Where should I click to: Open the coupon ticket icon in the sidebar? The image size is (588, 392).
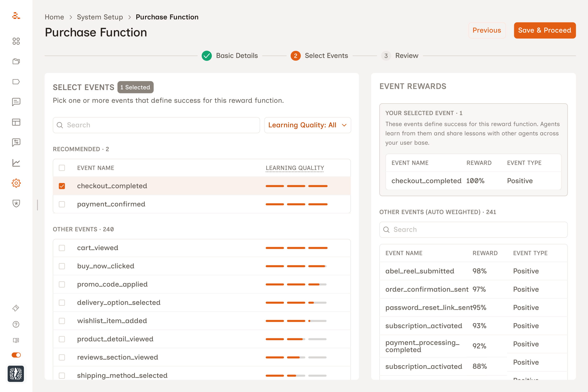(16, 308)
